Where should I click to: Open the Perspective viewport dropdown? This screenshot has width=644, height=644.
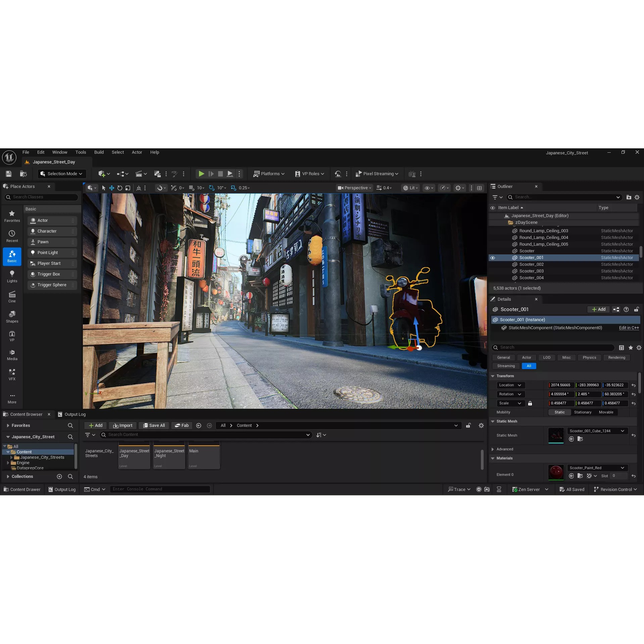click(354, 188)
